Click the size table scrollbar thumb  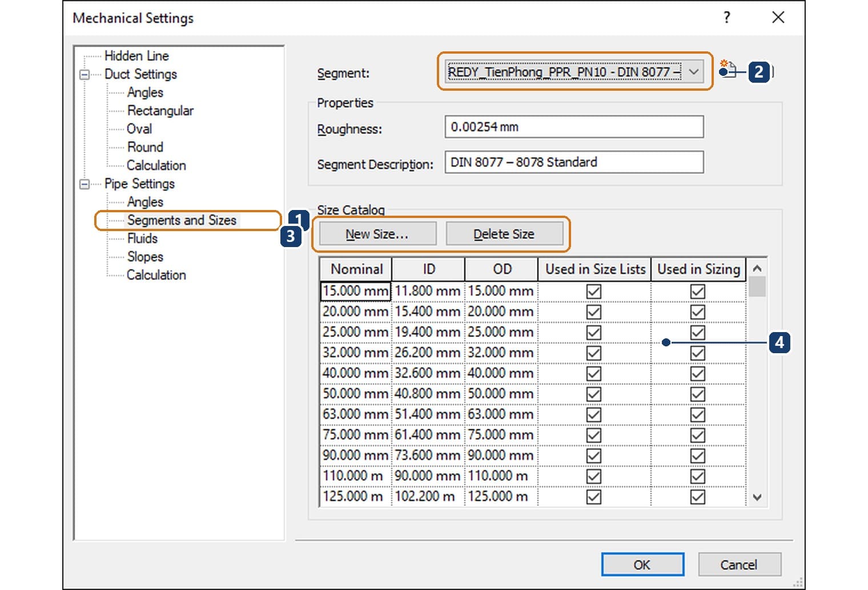pyautogui.click(x=757, y=286)
